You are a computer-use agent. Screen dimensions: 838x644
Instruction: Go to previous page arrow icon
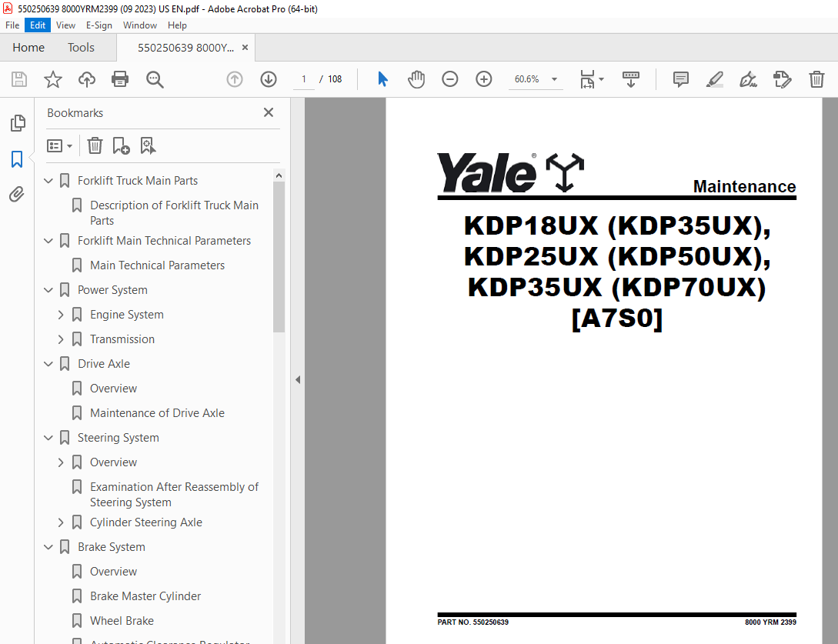[235, 79]
